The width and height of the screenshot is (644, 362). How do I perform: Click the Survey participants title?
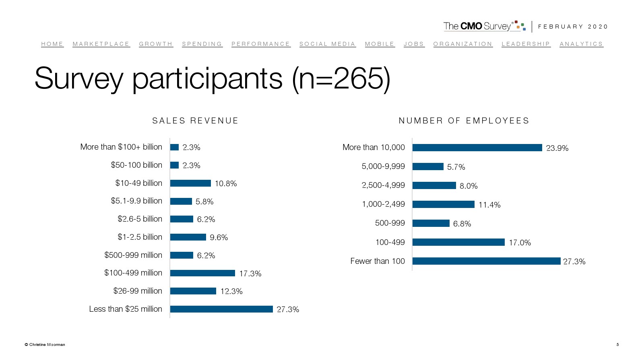tap(213, 78)
